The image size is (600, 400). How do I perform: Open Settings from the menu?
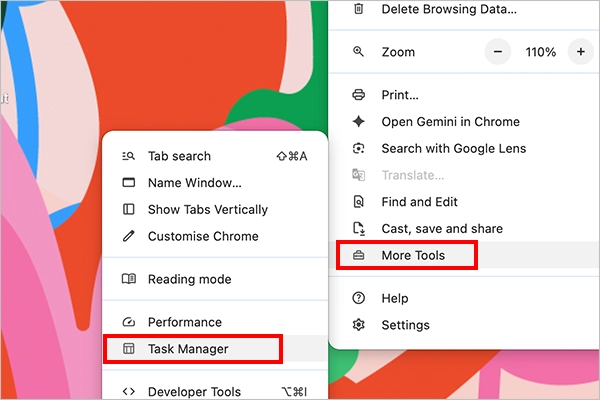464,325
